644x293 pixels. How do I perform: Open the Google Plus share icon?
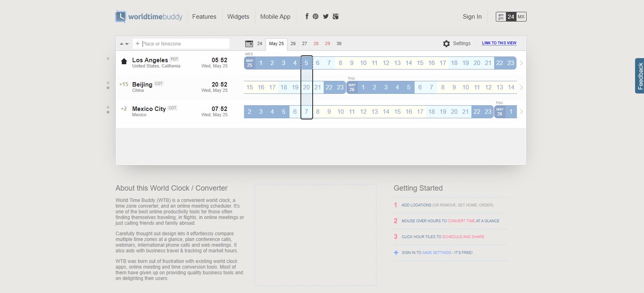pos(335,16)
